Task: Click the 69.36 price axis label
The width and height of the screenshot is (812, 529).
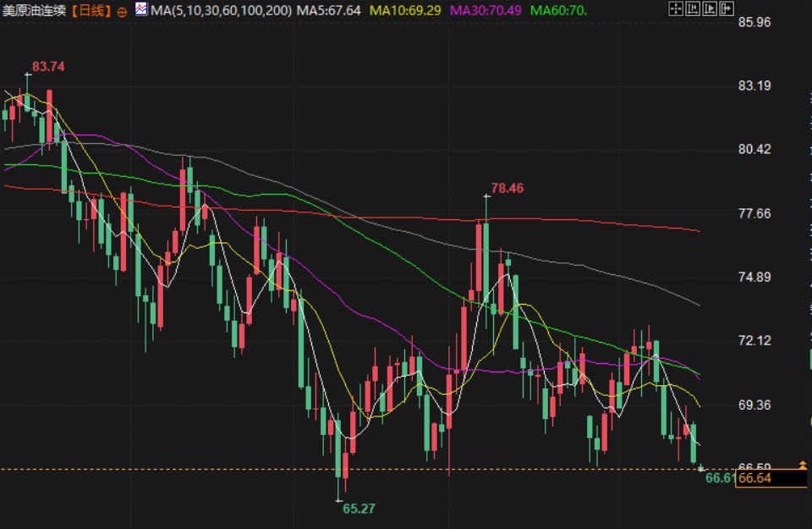Action: point(754,405)
